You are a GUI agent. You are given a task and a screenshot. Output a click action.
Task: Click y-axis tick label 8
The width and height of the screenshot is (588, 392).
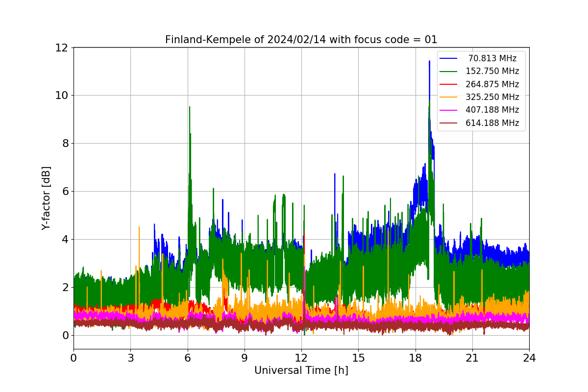[x=65, y=144]
